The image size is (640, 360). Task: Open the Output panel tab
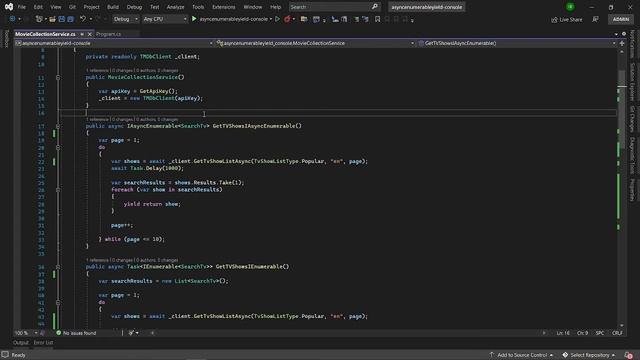tap(21, 343)
